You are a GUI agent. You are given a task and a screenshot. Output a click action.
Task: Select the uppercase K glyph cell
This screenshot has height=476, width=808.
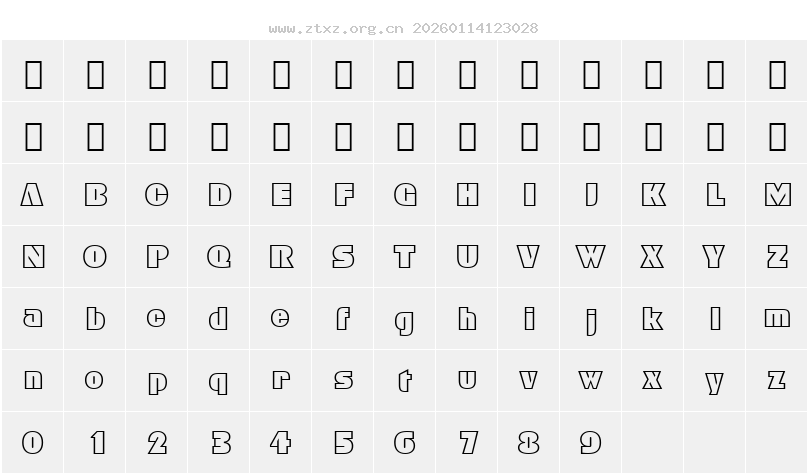[x=653, y=195]
